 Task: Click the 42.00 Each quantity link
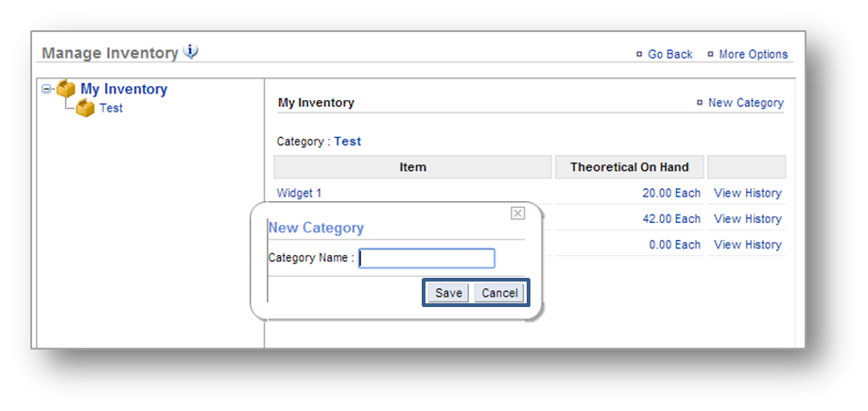pyautogui.click(x=670, y=219)
